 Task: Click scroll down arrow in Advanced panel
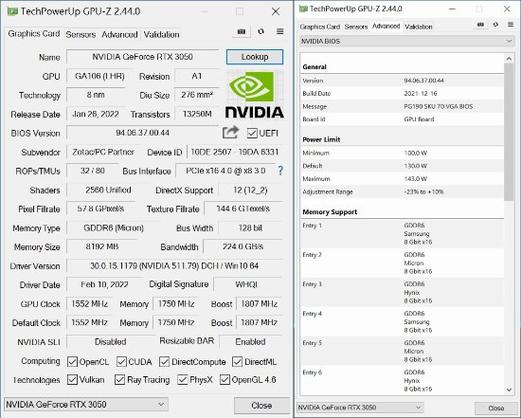pos(509,389)
